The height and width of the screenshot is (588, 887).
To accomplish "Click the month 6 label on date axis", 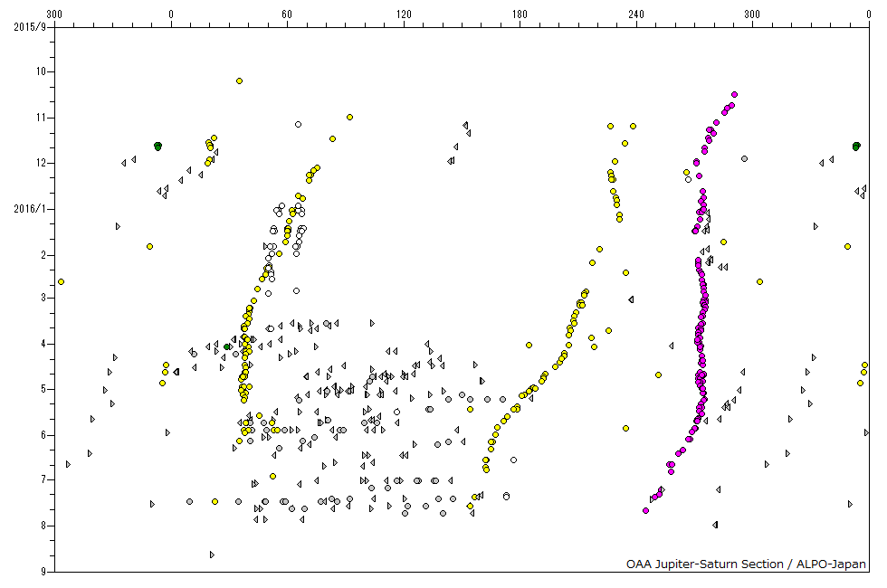I will click(x=43, y=435).
